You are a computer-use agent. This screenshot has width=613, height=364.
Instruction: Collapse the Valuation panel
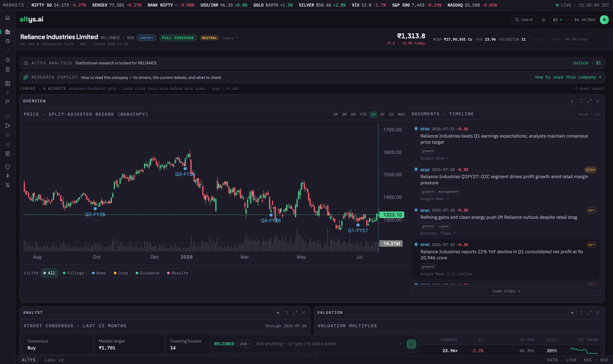pos(581,313)
